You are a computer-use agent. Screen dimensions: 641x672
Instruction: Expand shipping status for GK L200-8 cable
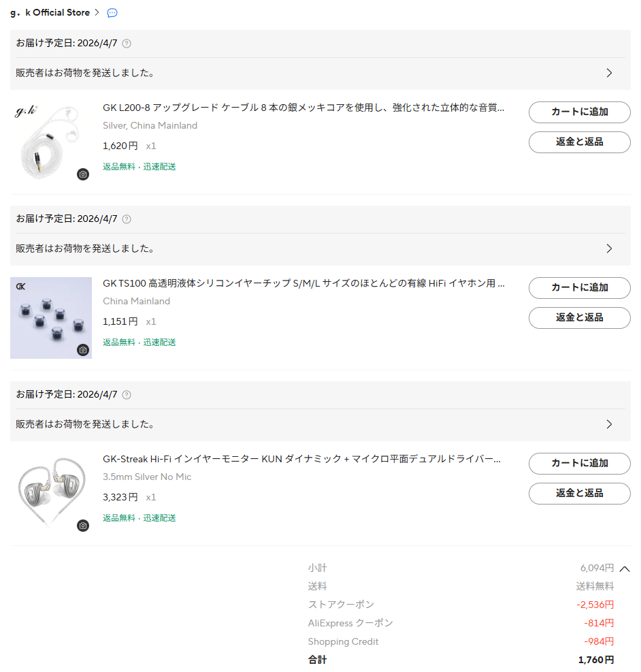609,73
